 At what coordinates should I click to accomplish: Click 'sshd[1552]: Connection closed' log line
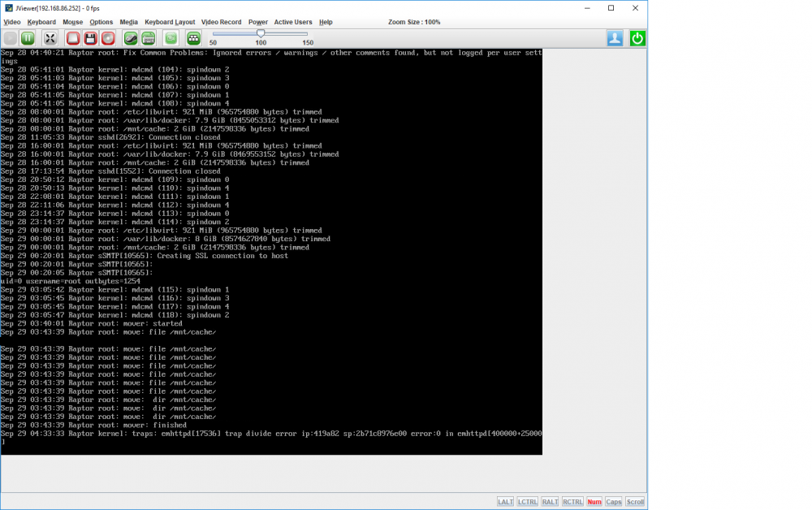110,171
